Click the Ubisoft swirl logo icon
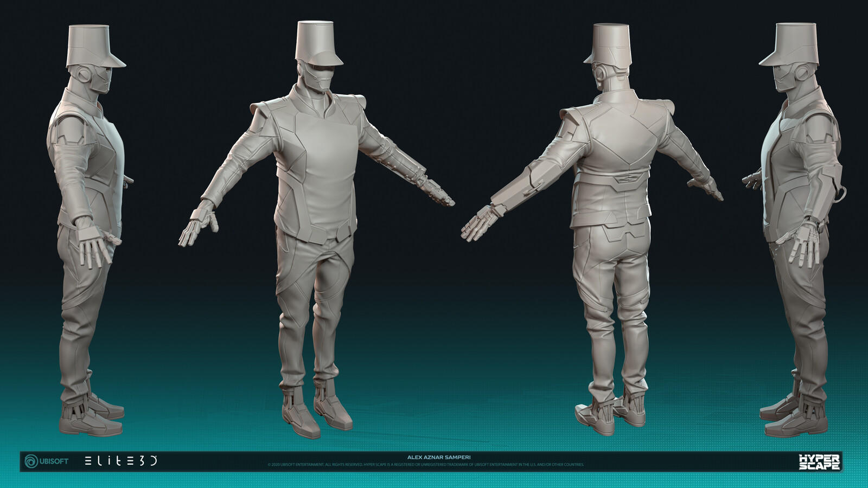The image size is (868, 488). click(31, 461)
